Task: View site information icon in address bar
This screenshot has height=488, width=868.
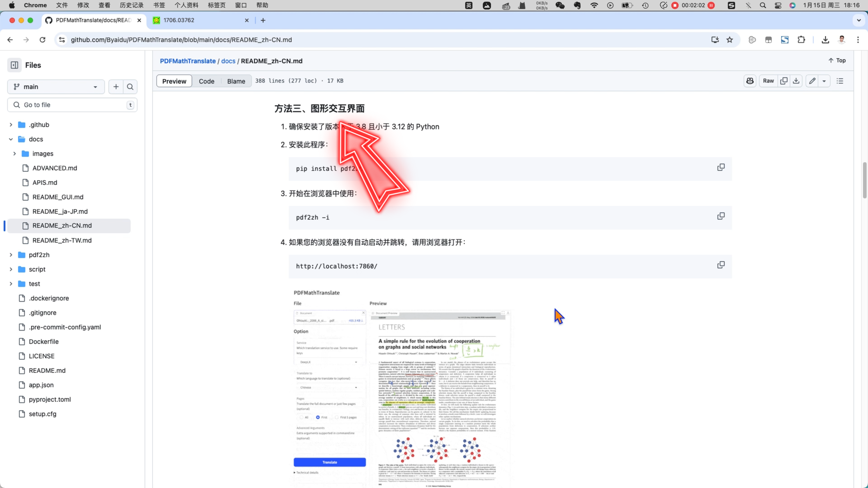Action: [62, 40]
